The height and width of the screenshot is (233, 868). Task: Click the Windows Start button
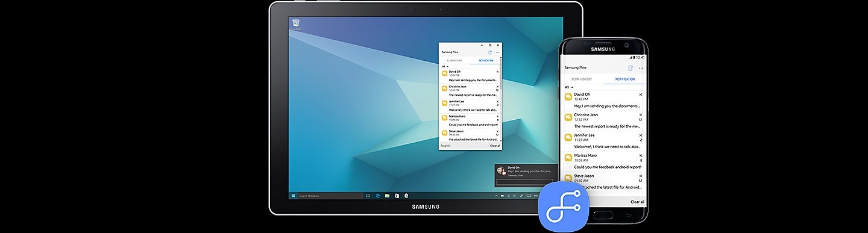(293, 196)
